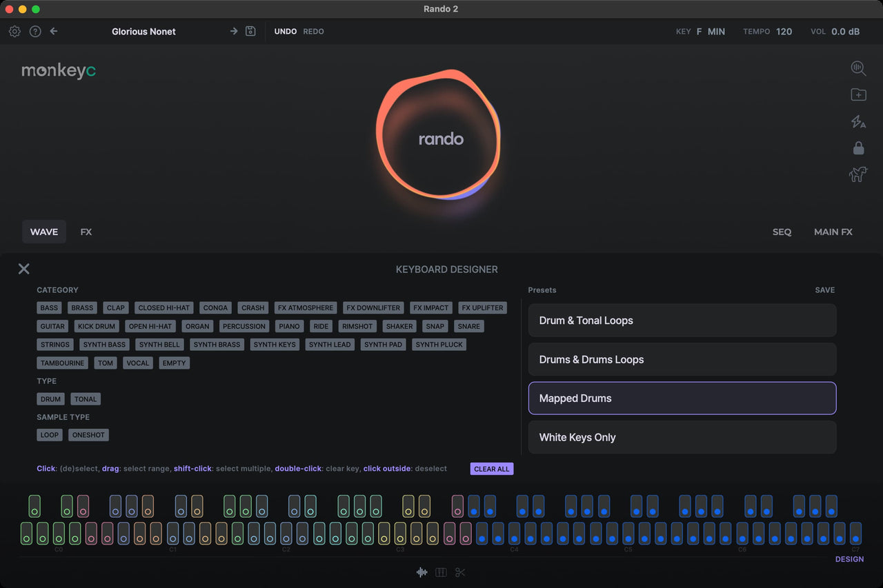This screenshot has width=883, height=588.
Task: Toggle the CRASH category tag
Action: pos(253,308)
